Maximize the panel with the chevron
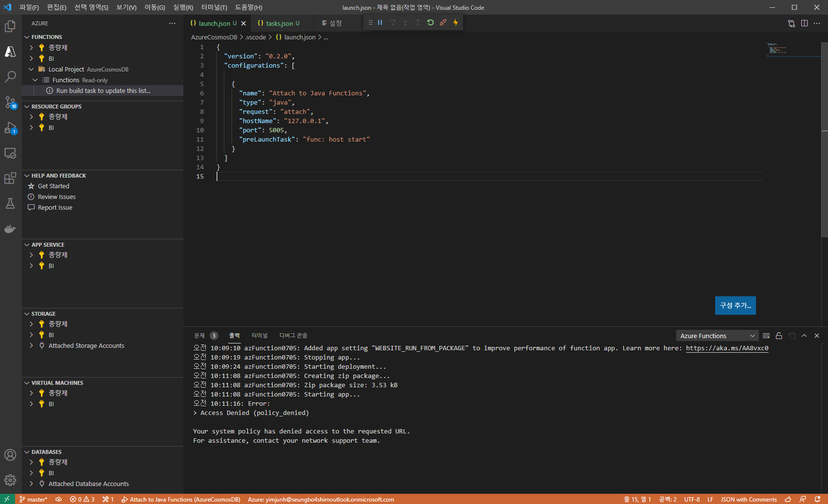828x504 pixels. pyautogui.click(x=804, y=335)
